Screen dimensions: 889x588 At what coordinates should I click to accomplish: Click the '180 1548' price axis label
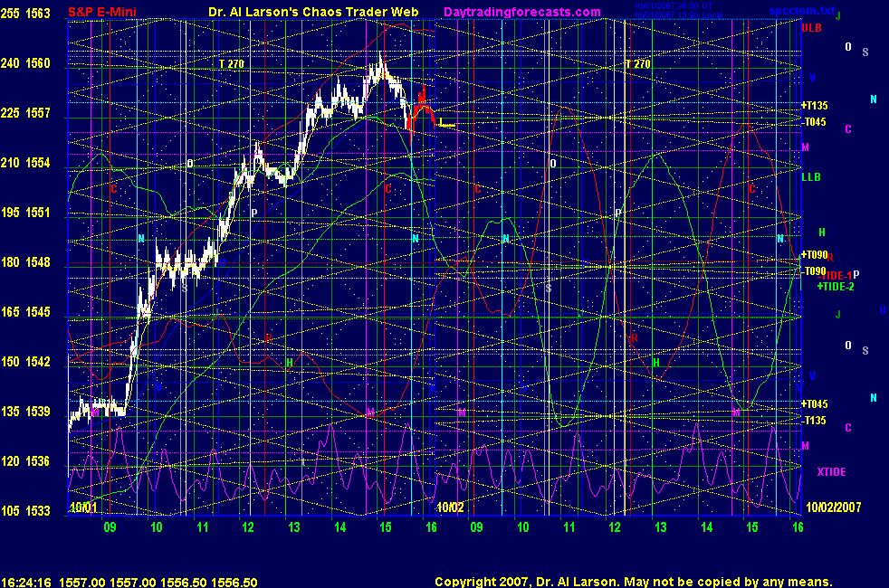(x=25, y=262)
